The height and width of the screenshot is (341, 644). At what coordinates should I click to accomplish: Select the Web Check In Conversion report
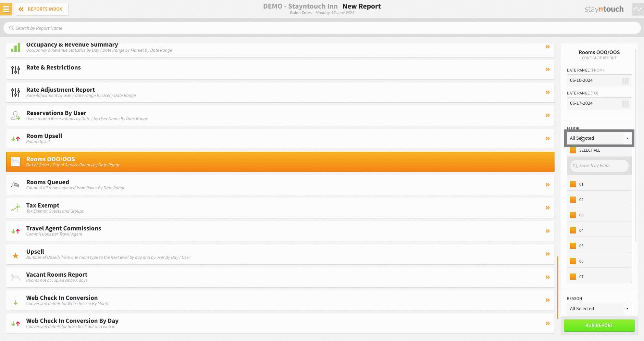280,300
